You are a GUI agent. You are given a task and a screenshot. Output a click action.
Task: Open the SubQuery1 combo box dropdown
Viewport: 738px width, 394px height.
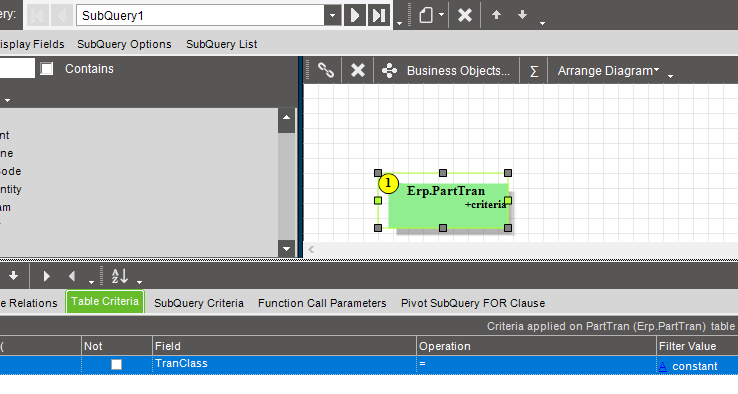point(332,16)
